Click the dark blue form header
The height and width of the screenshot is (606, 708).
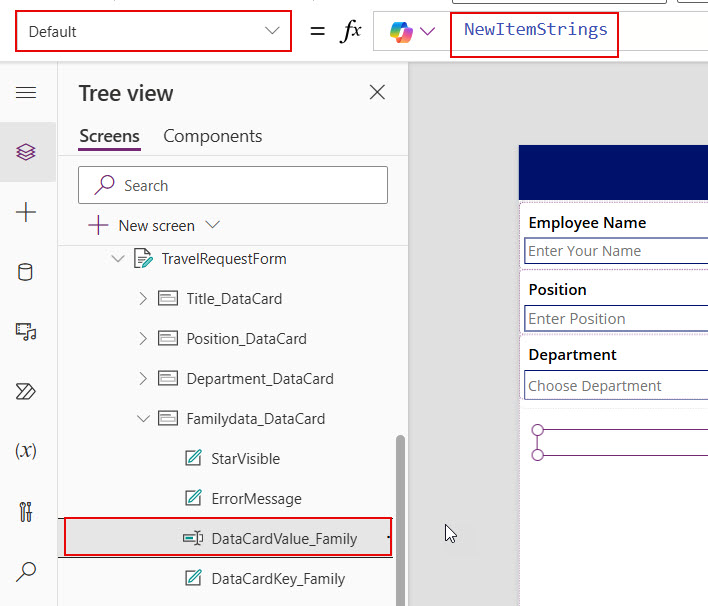(x=613, y=172)
